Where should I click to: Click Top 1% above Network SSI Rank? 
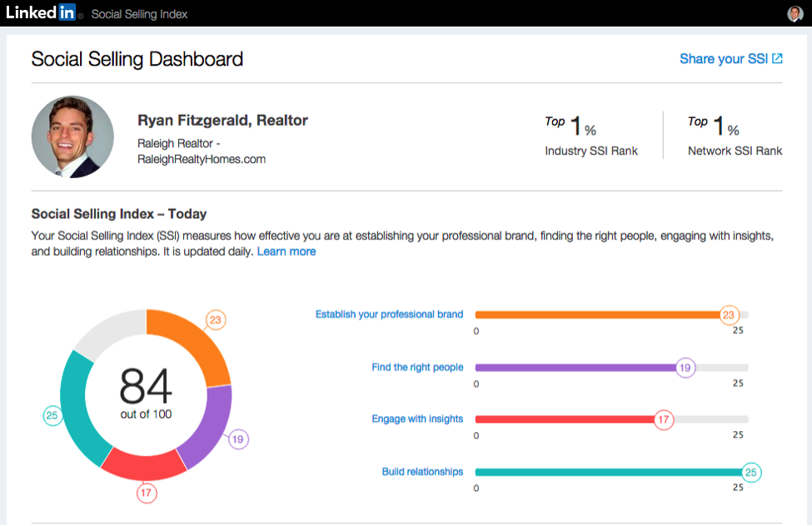(x=714, y=126)
